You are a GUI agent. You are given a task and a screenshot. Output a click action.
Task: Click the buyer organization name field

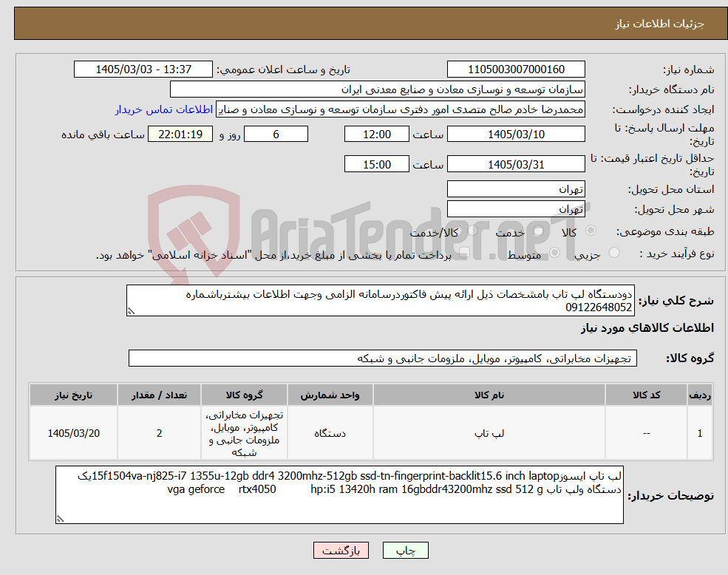pos(378,89)
